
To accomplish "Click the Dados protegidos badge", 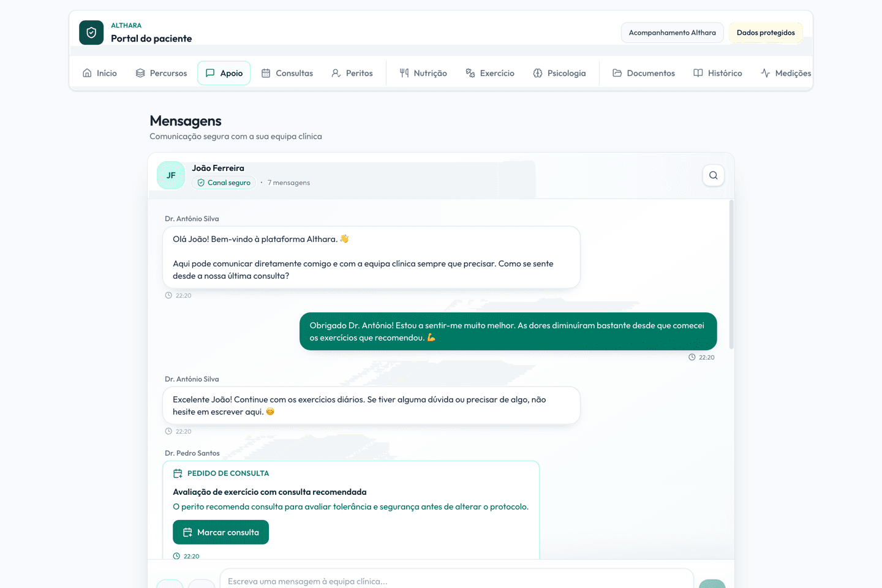I will pyautogui.click(x=766, y=32).
